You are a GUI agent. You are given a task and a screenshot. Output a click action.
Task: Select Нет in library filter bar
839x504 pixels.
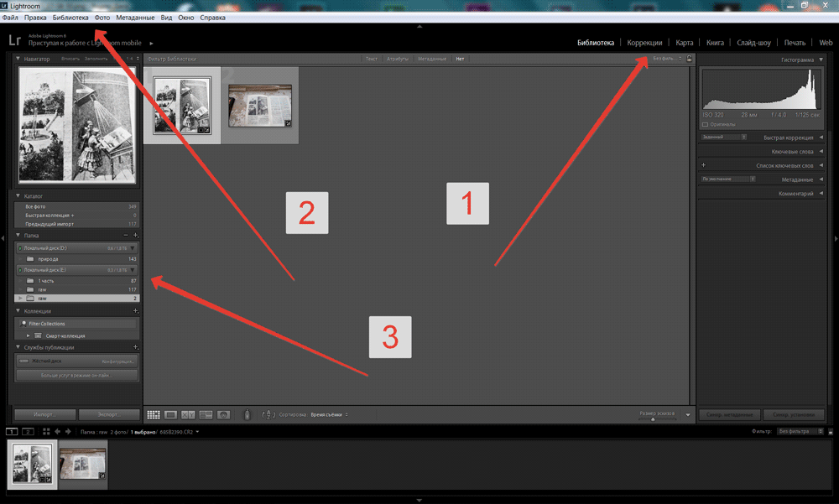(460, 59)
